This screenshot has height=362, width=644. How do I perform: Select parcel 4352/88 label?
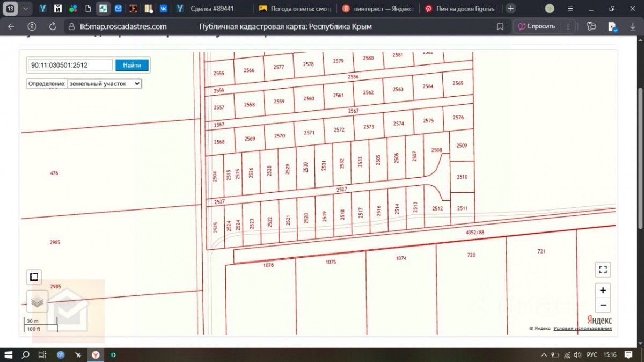pos(474,232)
